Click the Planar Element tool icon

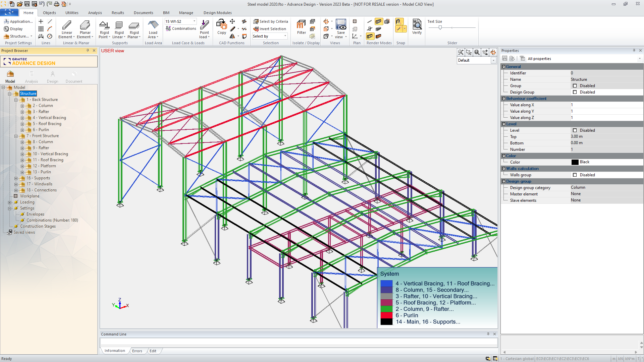click(x=85, y=25)
